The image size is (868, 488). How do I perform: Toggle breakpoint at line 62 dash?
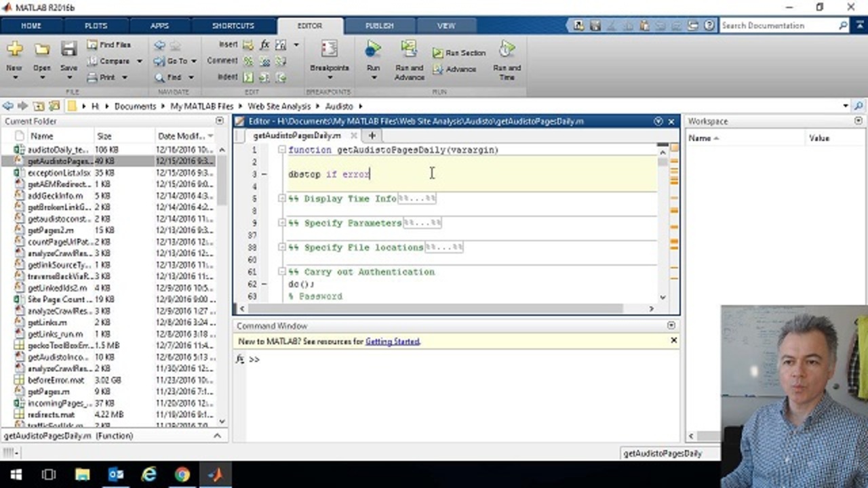[x=264, y=284]
